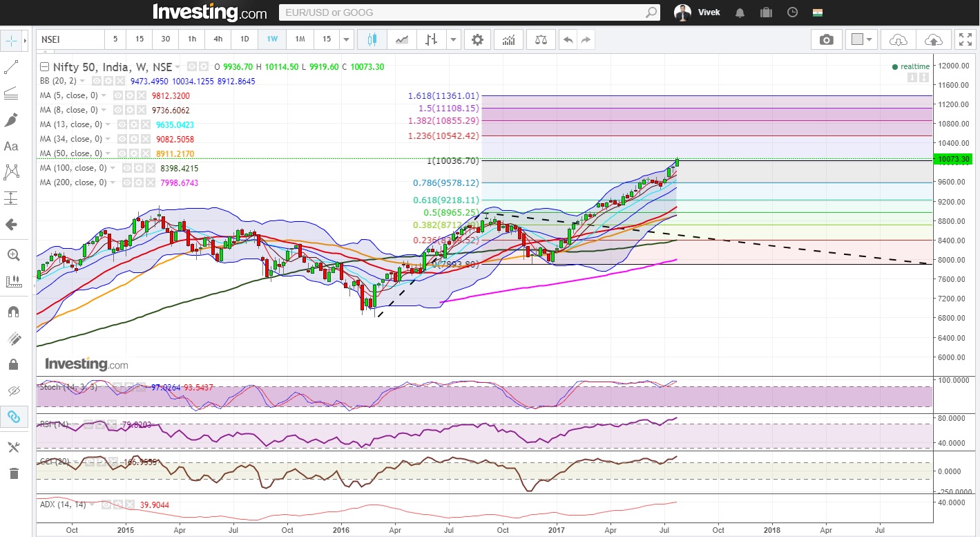Image resolution: width=980 pixels, height=537 pixels.
Task: Toggle fullscreen chart mode
Action: [965, 39]
